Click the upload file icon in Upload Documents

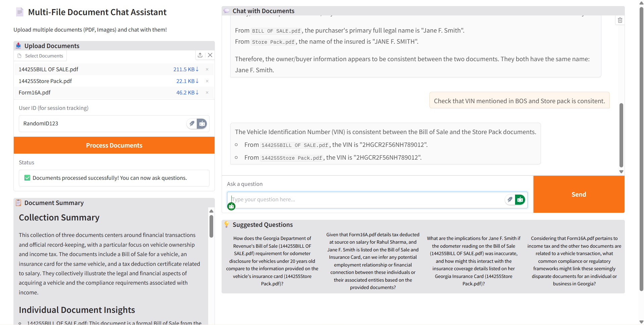tap(200, 55)
